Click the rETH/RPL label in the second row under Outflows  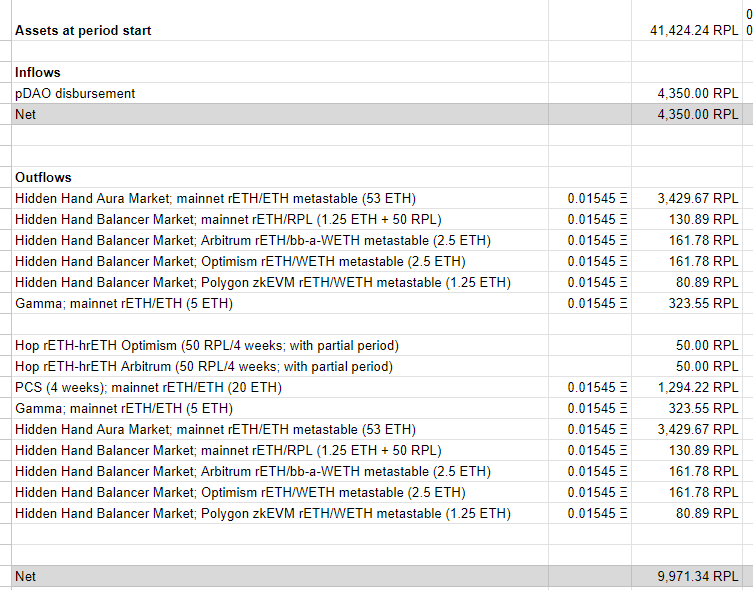(228, 219)
